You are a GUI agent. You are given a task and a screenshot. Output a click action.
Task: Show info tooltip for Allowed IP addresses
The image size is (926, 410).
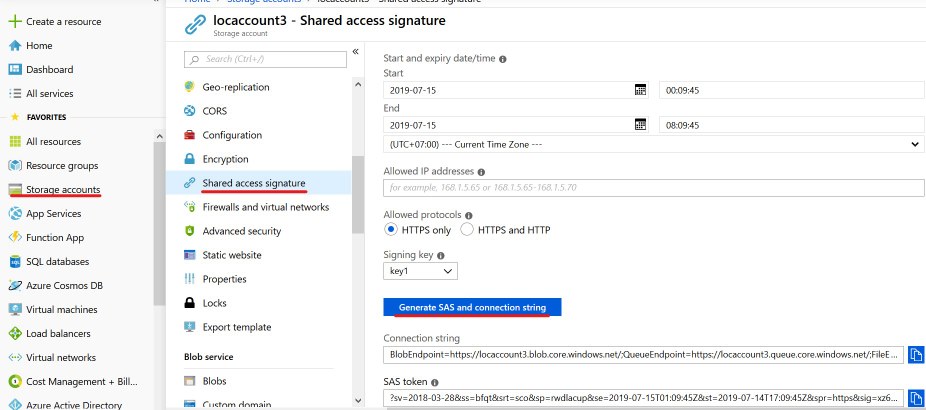click(x=481, y=172)
